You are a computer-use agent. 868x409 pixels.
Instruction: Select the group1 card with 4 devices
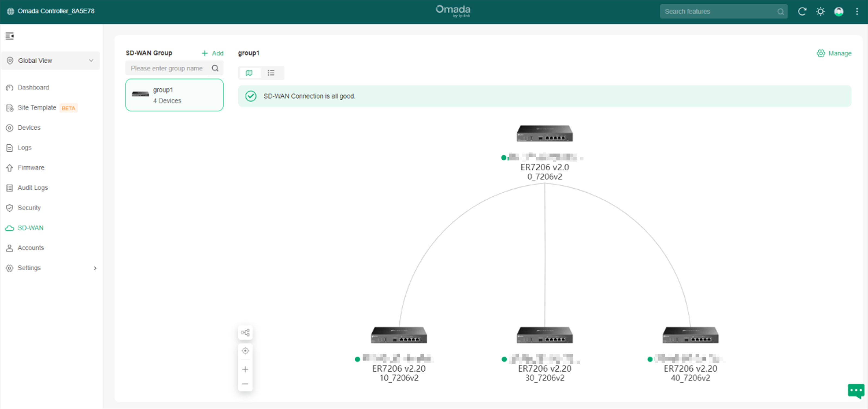tap(174, 95)
